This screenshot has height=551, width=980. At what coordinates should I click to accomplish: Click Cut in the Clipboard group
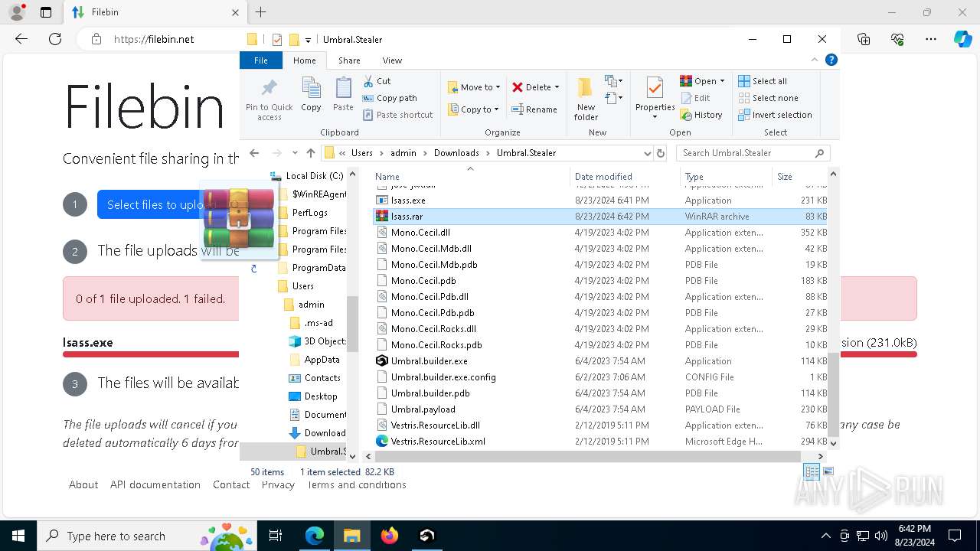[376, 81]
